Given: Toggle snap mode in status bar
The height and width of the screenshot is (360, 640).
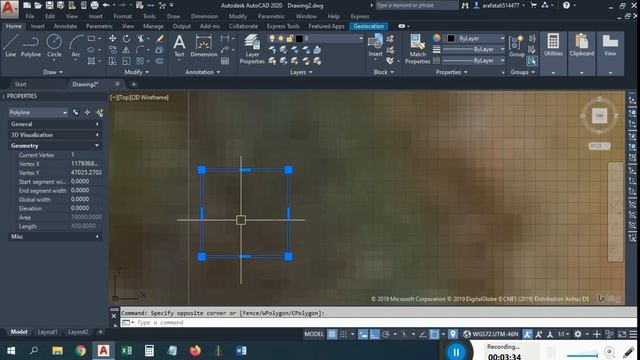Looking at the screenshot, I should (343, 334).
